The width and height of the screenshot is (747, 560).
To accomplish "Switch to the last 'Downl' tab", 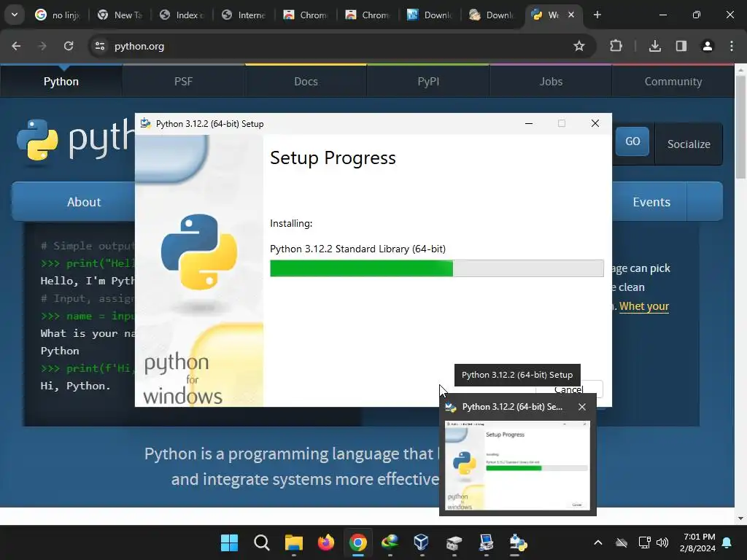I will coord(492,15).
